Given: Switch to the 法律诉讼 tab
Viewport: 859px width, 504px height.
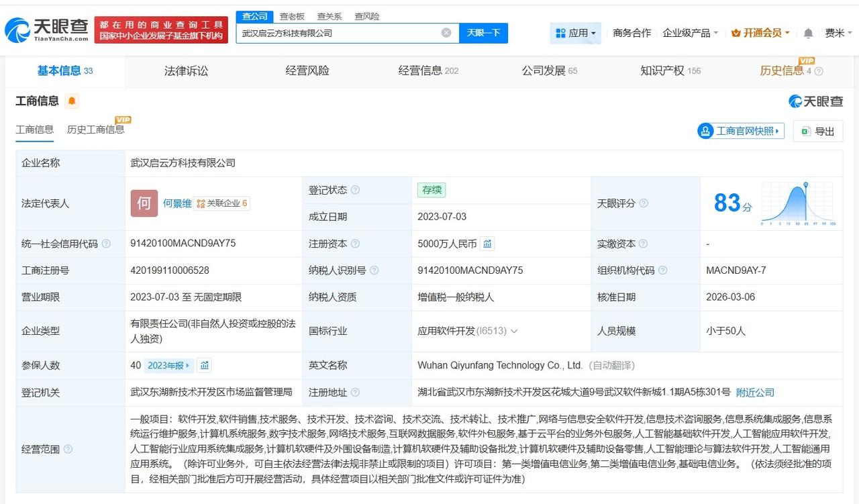Looking at the screenshot, I should (x=186, y=70).
